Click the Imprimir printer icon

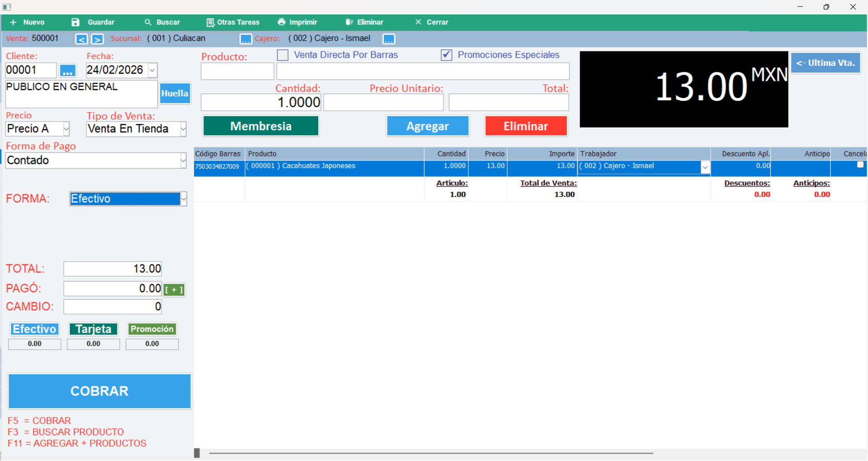[x=282, y=22]
